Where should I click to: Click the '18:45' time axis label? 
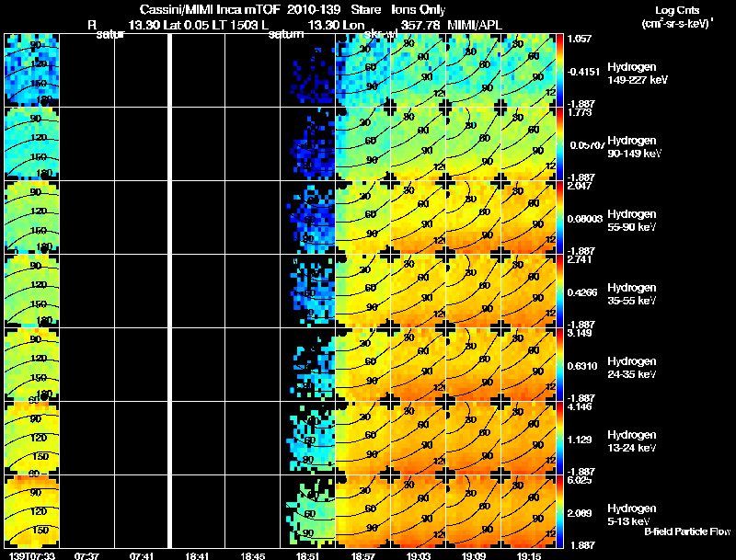pos(252,555)
